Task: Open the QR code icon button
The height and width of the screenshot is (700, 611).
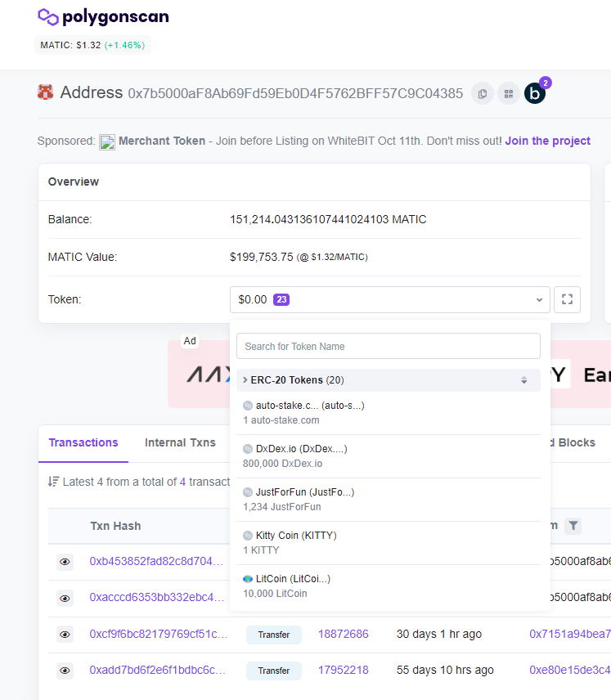Action: (x=509, y=94)
